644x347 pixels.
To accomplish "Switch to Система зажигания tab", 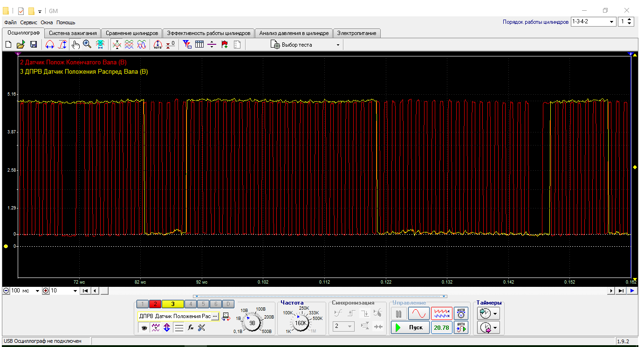I will [73, 33].
